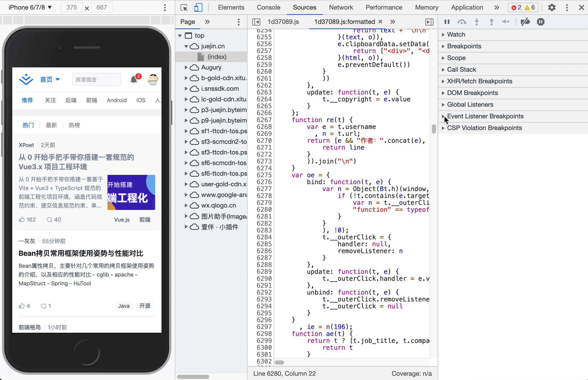Viewport: 588px width, 380px height.
Task: Open comments on article with 40 comments
Action: point(54,220)
